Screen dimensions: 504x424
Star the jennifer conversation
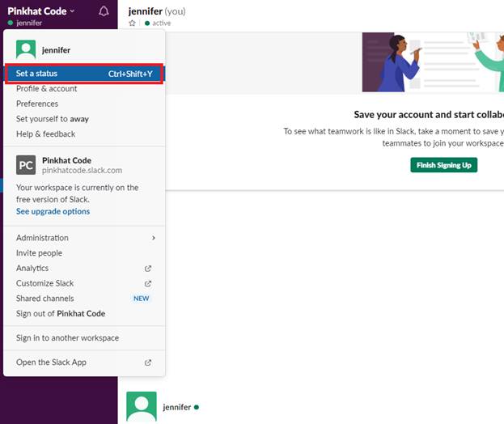pos(132,23)
